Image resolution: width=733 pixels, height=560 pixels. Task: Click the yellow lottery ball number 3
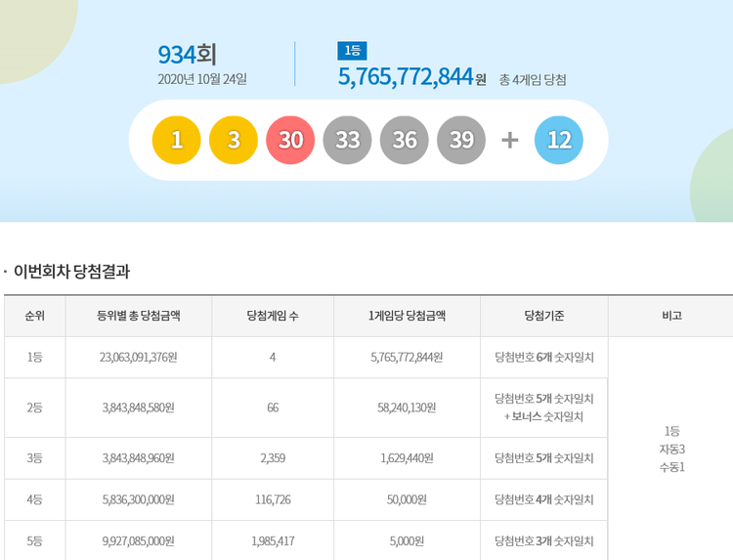[x=234, y=140]
